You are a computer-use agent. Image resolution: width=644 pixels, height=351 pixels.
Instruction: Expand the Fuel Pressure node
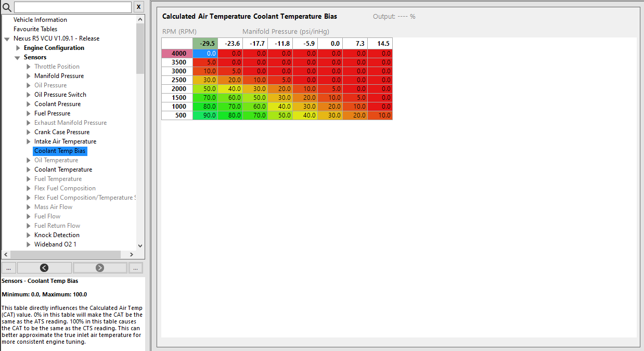click(x=29, y=113)
